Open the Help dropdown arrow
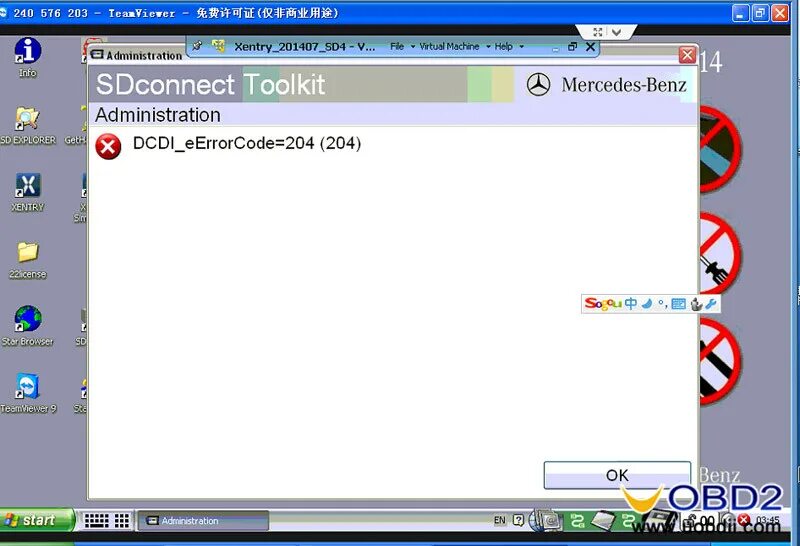The width and height of the screenshot is (800, 546). pyautogui.click(x=521, y=46)
